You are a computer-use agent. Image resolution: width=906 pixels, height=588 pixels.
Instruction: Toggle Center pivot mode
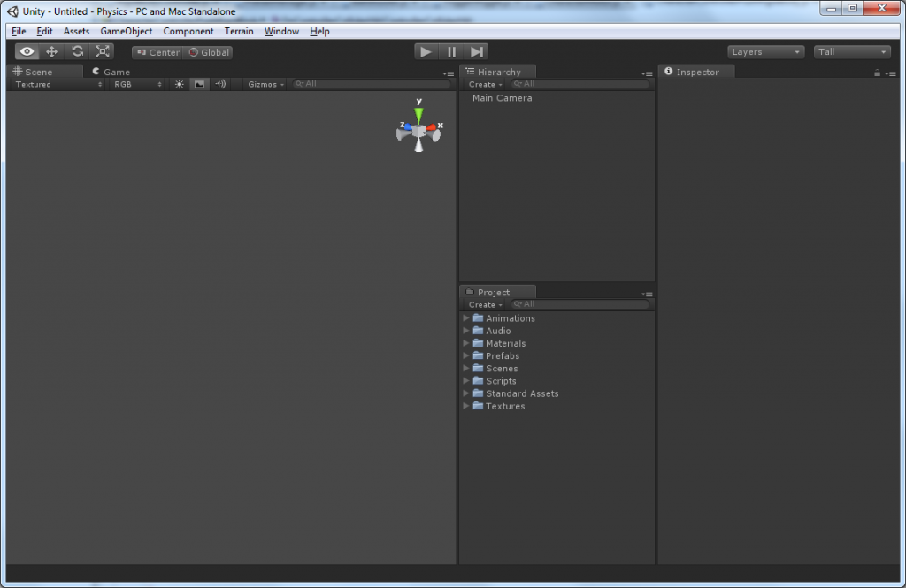tap(157, 52)
